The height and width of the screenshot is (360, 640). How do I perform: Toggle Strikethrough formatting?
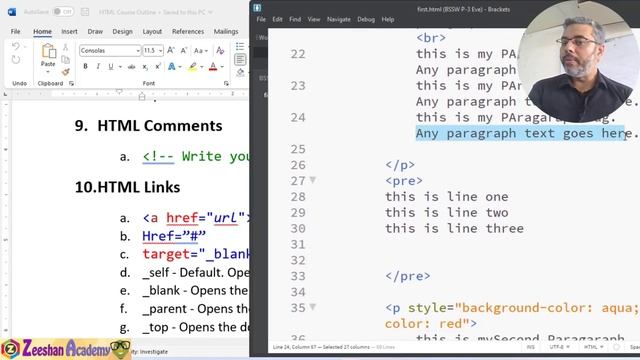pyautogui.click(x=131, y=67)
